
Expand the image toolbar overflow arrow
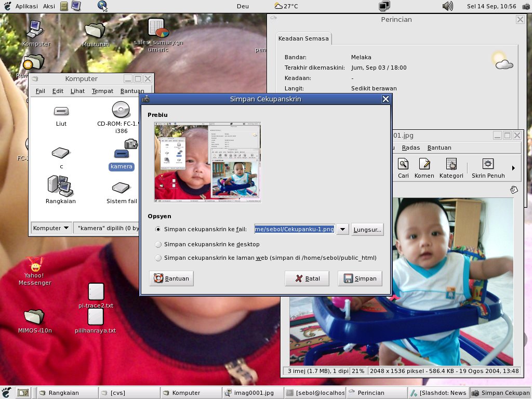coord(513,168)
